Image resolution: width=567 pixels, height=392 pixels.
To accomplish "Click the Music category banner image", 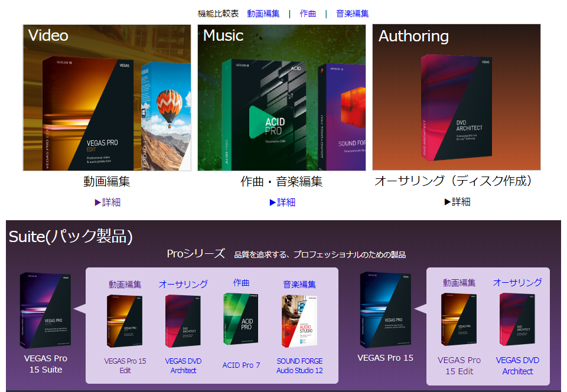I will click(x=282, y=97).
